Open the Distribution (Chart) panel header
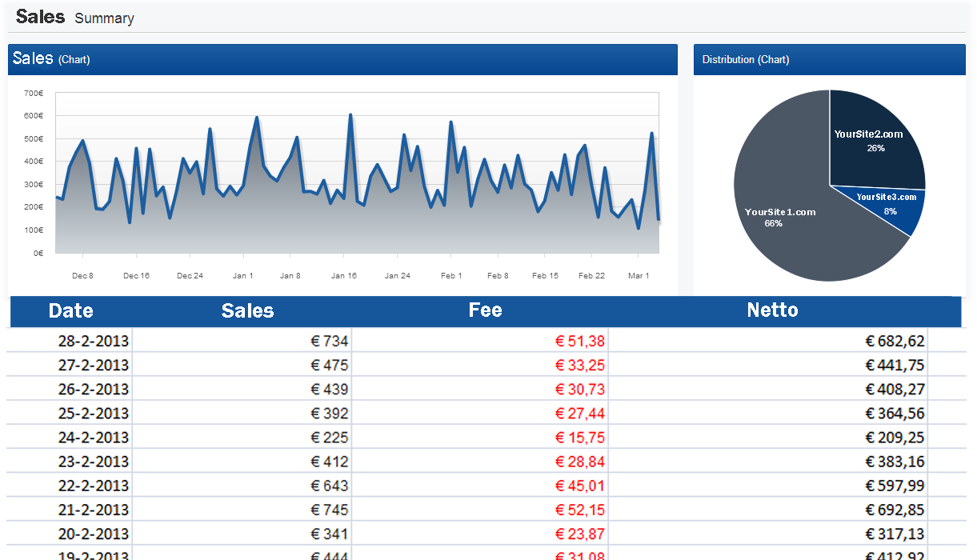 [x=746, y=59]
